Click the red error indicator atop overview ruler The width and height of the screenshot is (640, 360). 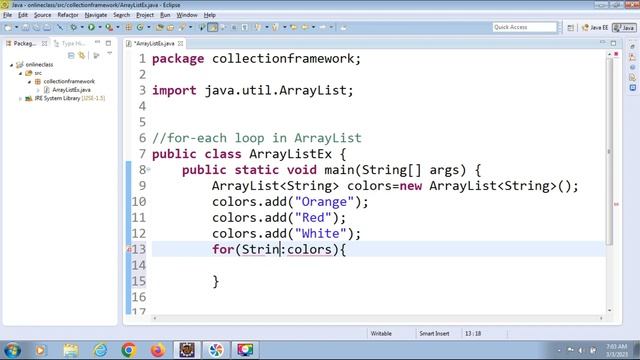pos(616,54)
